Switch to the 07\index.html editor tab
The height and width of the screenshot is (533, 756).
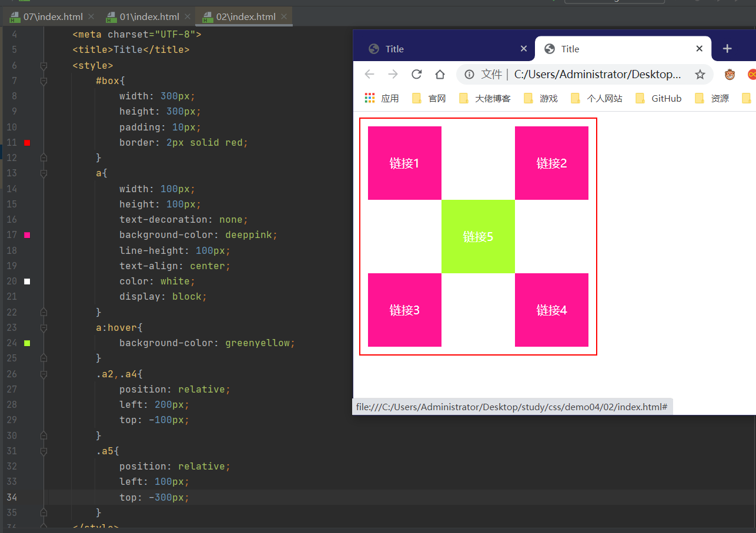coord(52,16)
